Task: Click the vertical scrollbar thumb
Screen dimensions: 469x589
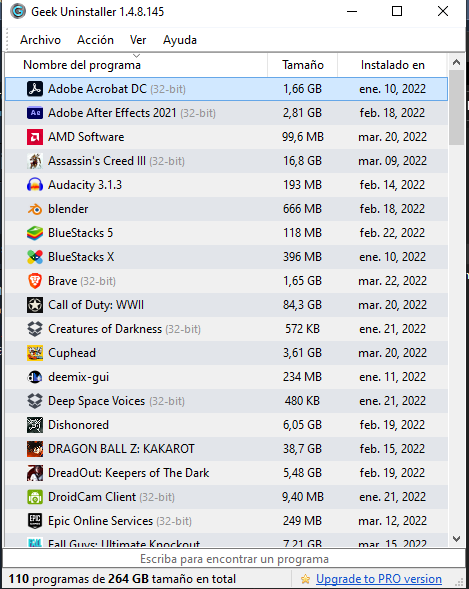Action: pyautogui.click(x=456, y=107)
